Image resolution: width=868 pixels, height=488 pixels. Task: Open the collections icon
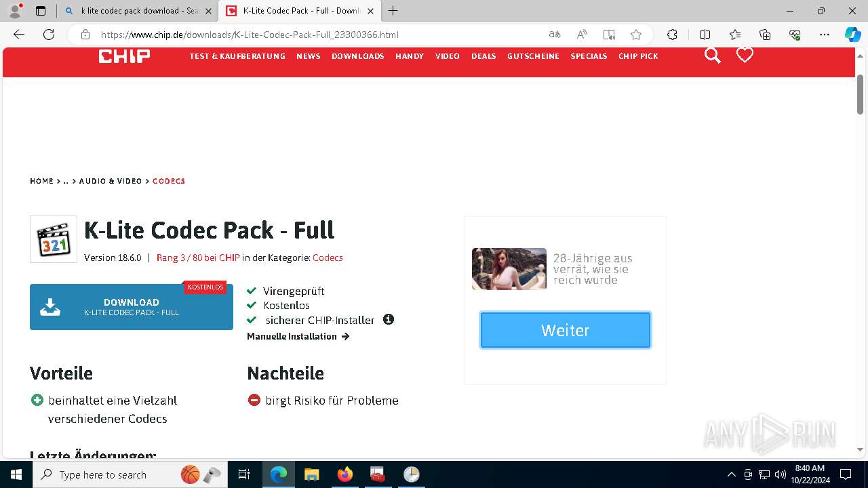pyautogui.click(x=765, y=35)
